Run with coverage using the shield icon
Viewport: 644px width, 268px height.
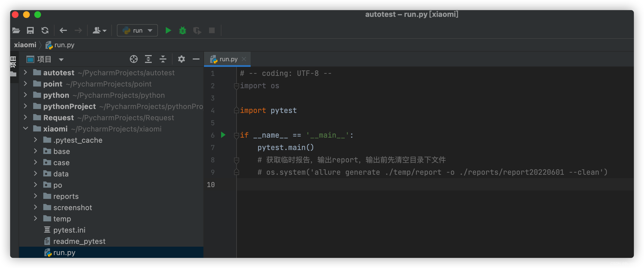197,30
